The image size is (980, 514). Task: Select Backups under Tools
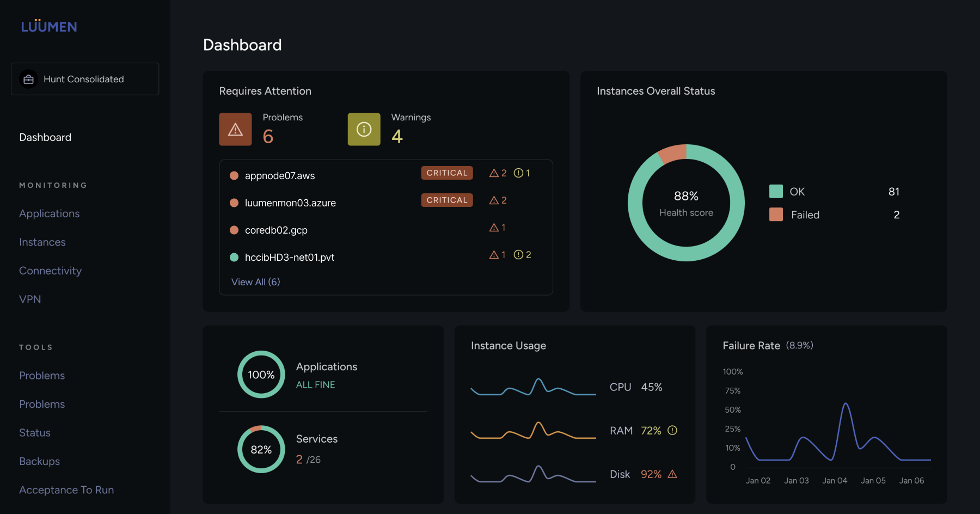40,462
